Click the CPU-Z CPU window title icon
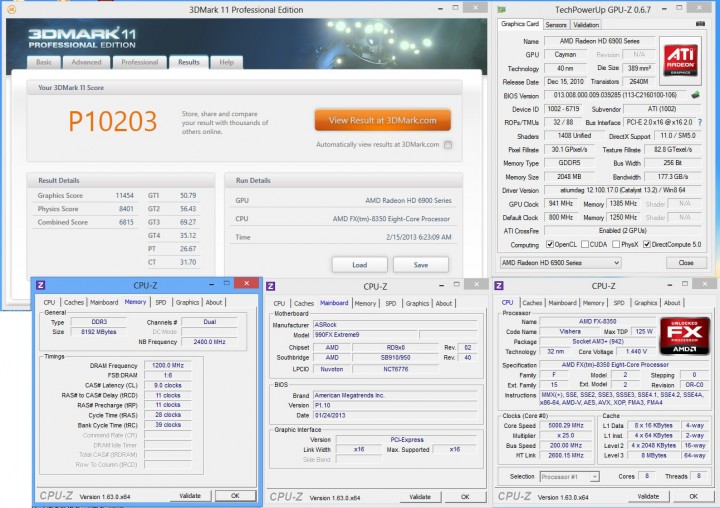The height and width of the screenshot is (508, 720). (499, 286)
